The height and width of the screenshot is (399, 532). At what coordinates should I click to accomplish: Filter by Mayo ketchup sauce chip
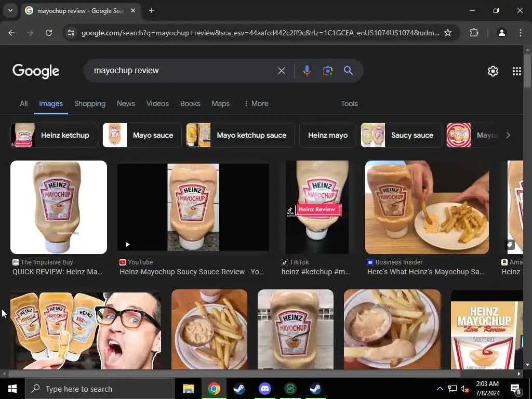tap(240, 135)
